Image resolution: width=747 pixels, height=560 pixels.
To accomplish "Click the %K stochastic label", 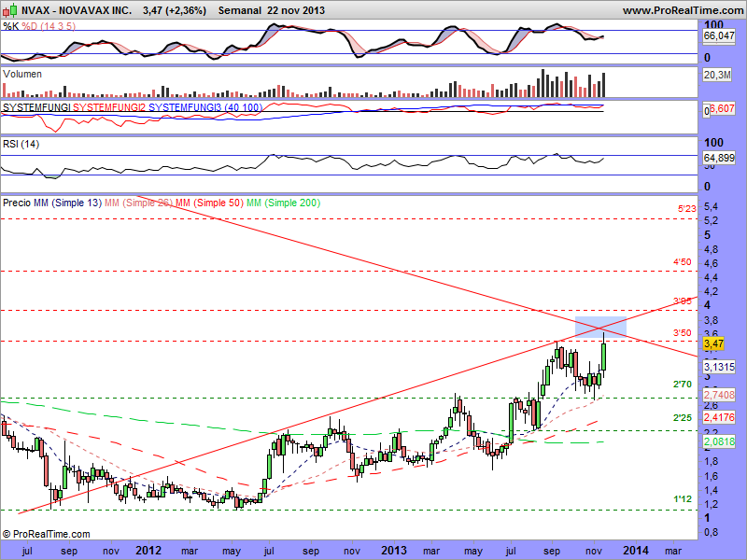I will (10, 26).
